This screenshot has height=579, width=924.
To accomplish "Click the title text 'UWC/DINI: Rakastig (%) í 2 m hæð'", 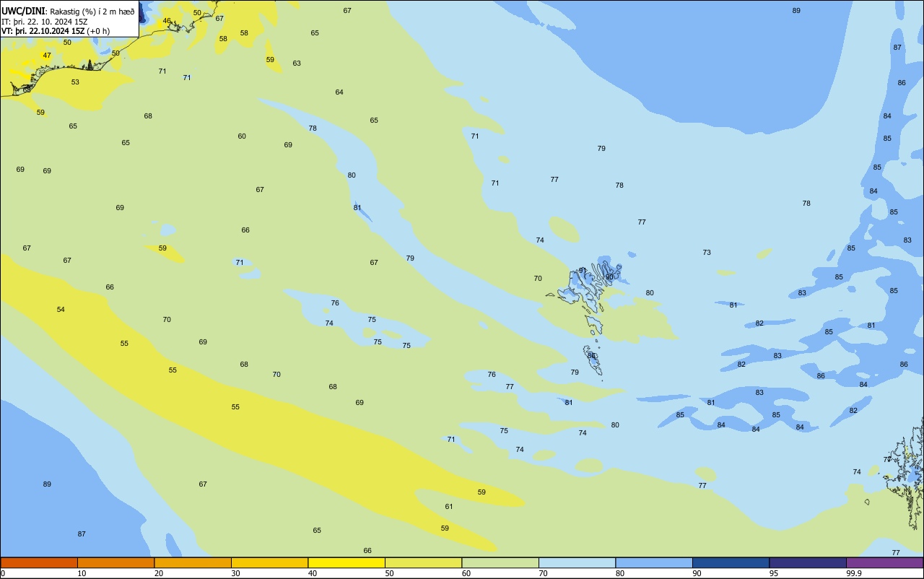I will coord(68,11).
